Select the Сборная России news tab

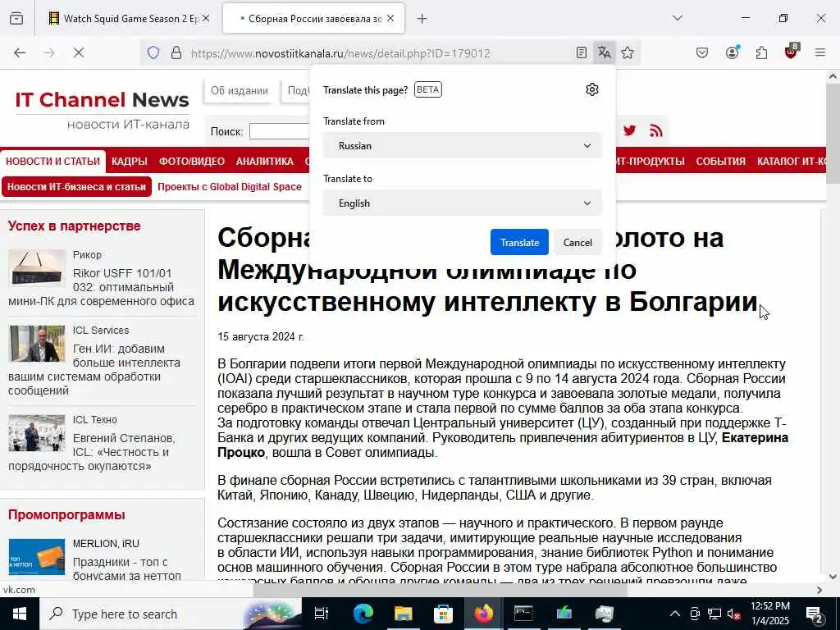click(314, 19)
